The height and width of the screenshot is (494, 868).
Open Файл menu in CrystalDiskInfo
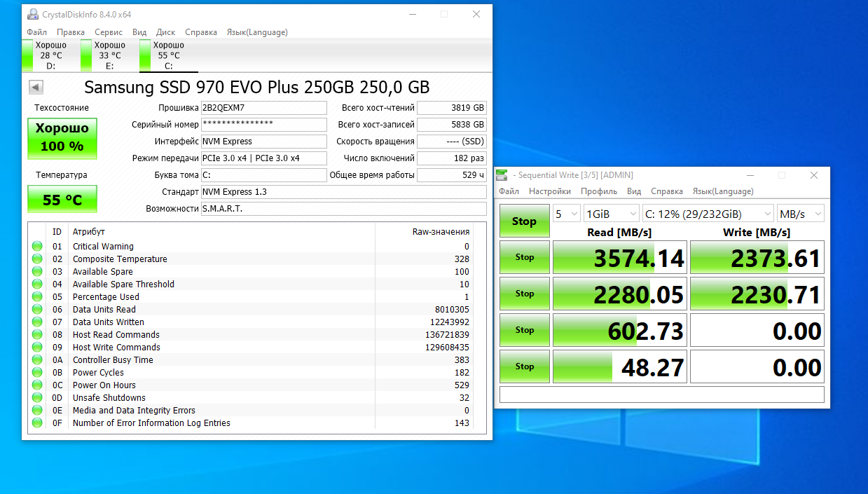[x=36, y=32]
